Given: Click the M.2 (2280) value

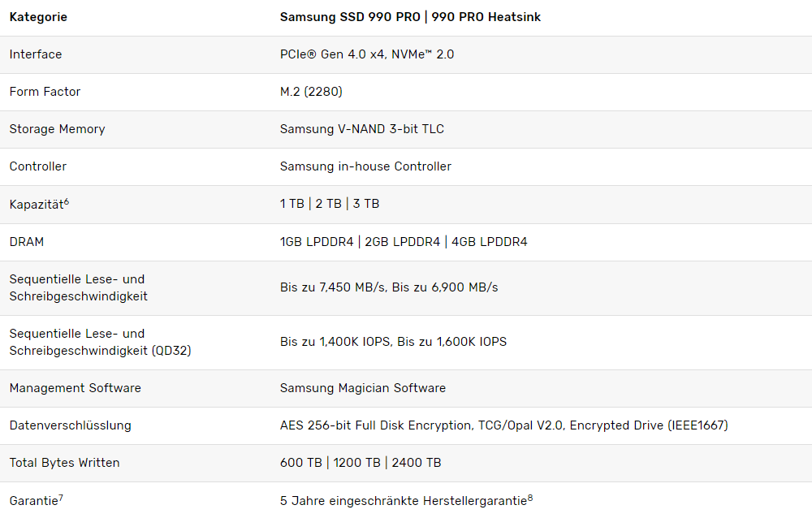Looking at the screenshot, I should coord(311,92).
